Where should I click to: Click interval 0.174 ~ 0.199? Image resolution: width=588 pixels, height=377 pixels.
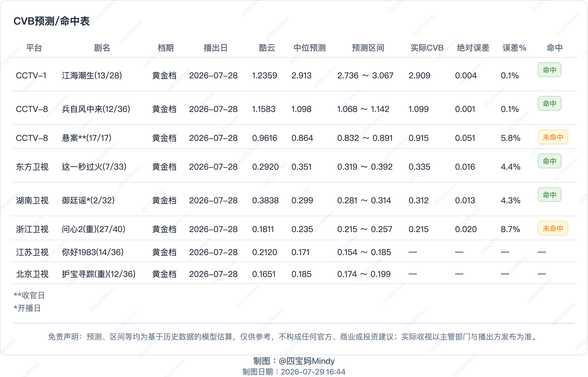point(364,274)
